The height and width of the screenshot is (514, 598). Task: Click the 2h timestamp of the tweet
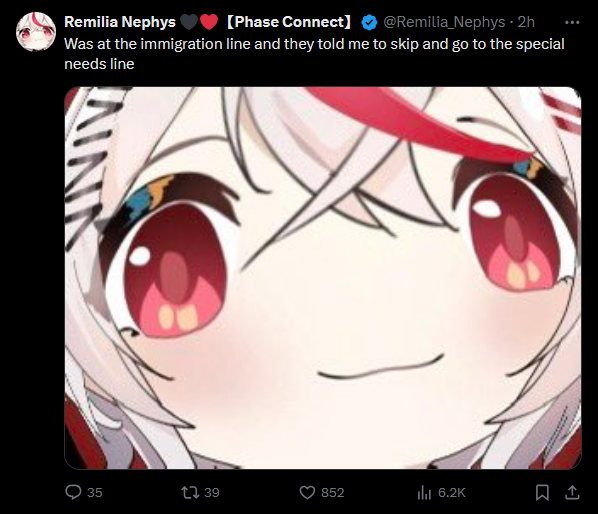tap(526, 22)
